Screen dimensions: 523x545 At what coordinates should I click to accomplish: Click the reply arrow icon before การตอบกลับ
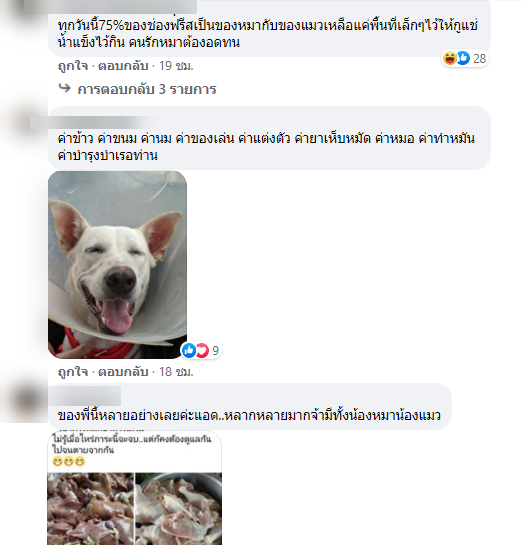(65, 89)
